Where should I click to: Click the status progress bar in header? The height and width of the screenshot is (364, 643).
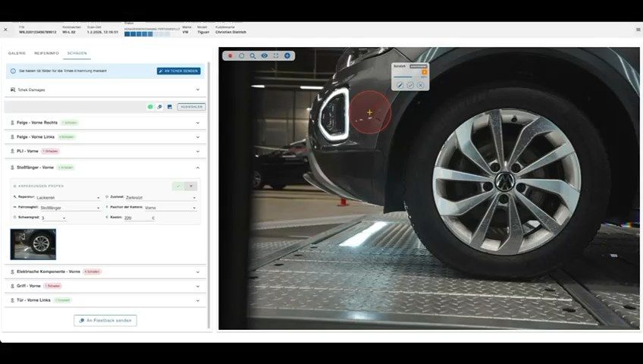(147, 34)
